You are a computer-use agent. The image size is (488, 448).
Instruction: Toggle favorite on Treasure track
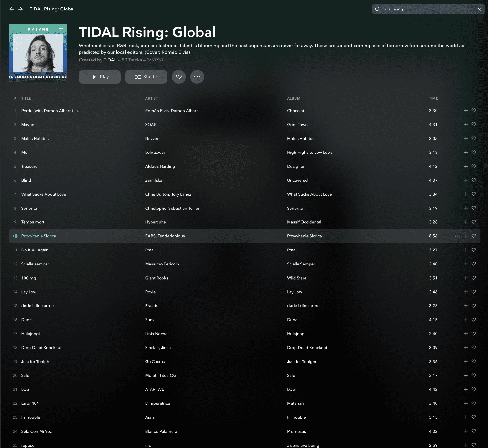(x=473, y=166)
